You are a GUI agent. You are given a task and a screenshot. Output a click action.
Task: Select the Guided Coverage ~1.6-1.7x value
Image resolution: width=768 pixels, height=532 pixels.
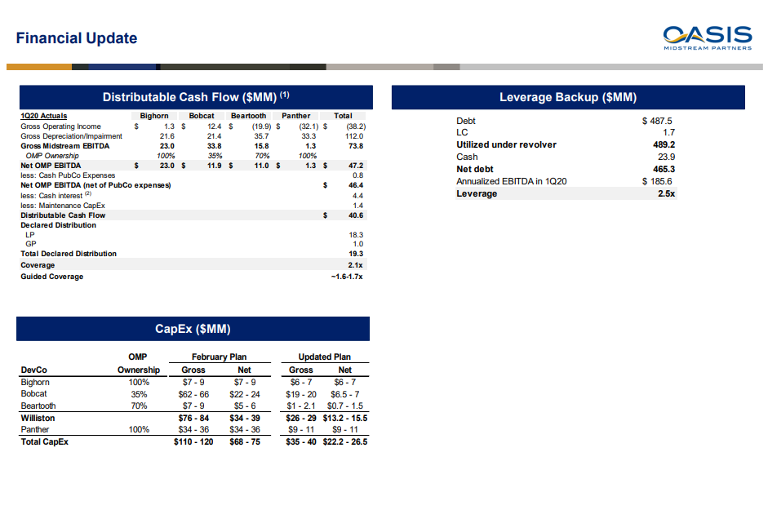point(347,277)
